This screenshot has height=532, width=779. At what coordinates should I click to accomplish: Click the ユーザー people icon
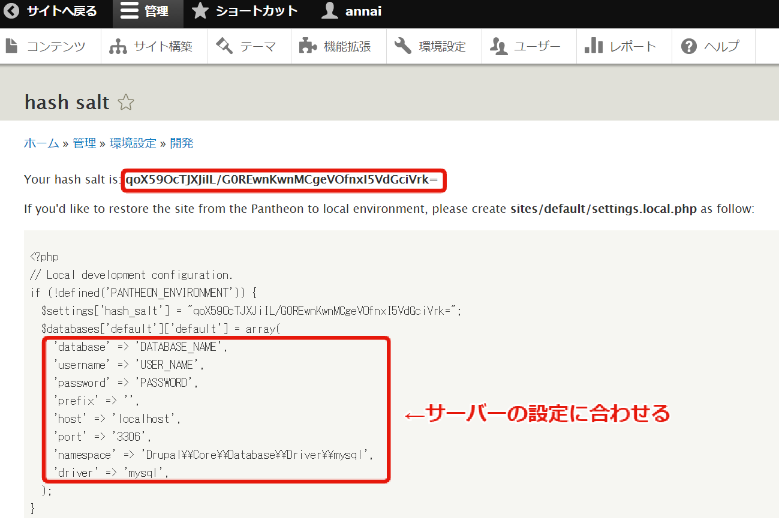pos(499,46)
